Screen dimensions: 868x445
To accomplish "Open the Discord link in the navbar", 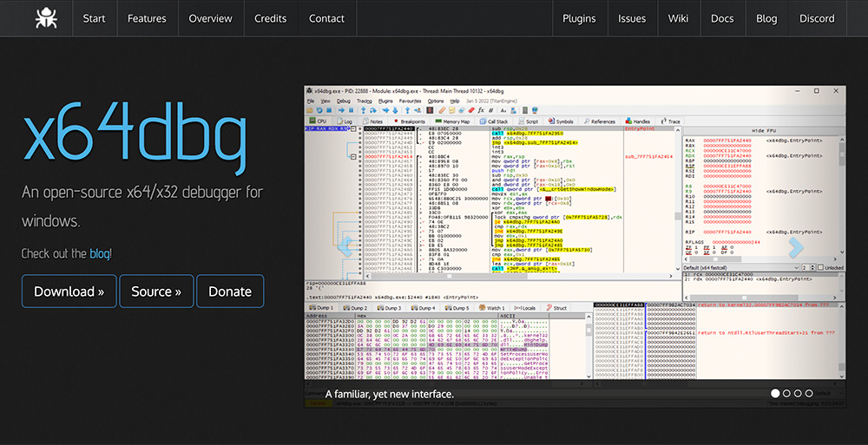I will tap(817, 18).
